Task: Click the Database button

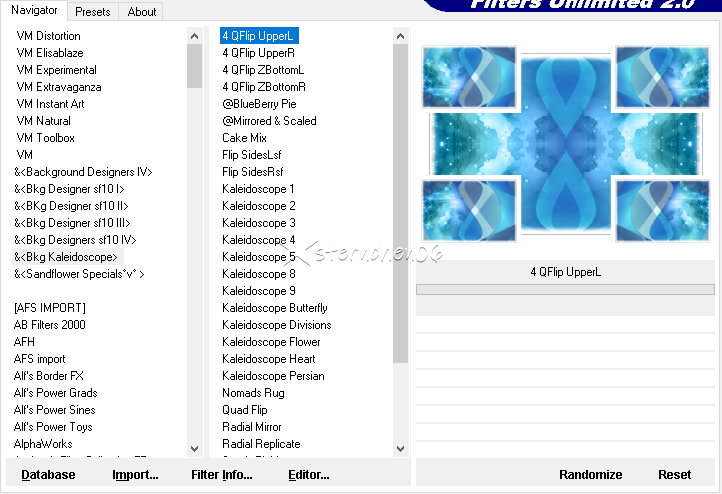Action: click(48, 475)
